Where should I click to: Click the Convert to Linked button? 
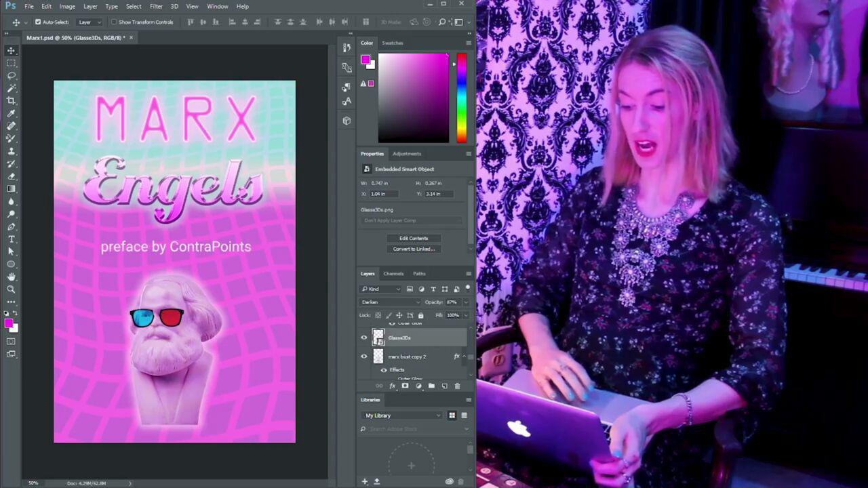pyautogui.click(x=414, y=249)
